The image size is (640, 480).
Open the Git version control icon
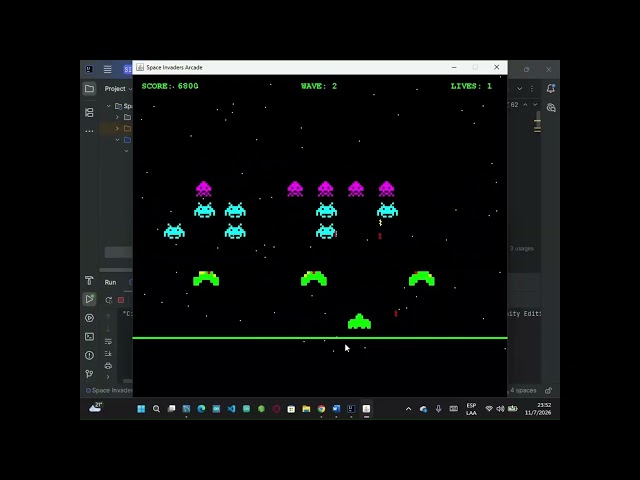(89, 373)
